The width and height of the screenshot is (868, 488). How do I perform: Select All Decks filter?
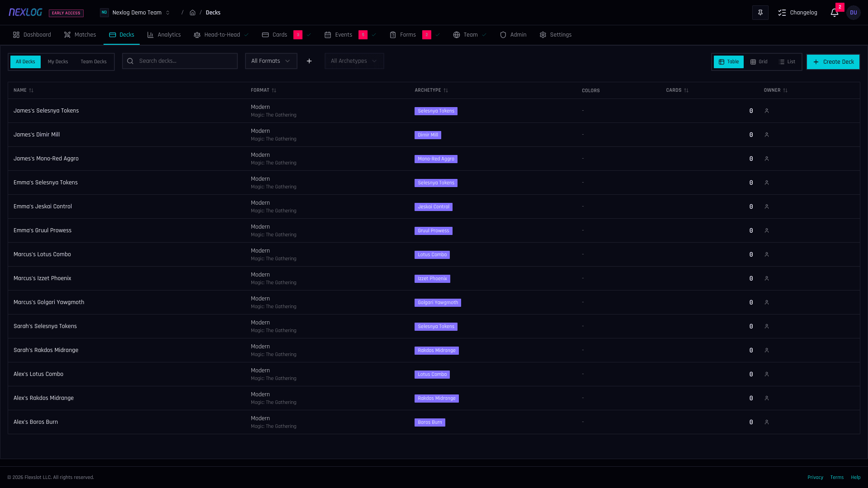click(x=25, y=62)
